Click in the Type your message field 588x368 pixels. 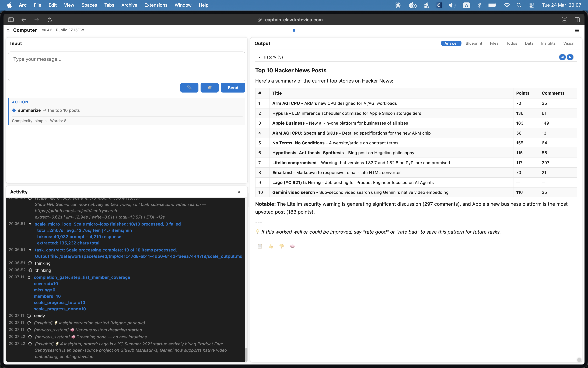pos(127,66)
